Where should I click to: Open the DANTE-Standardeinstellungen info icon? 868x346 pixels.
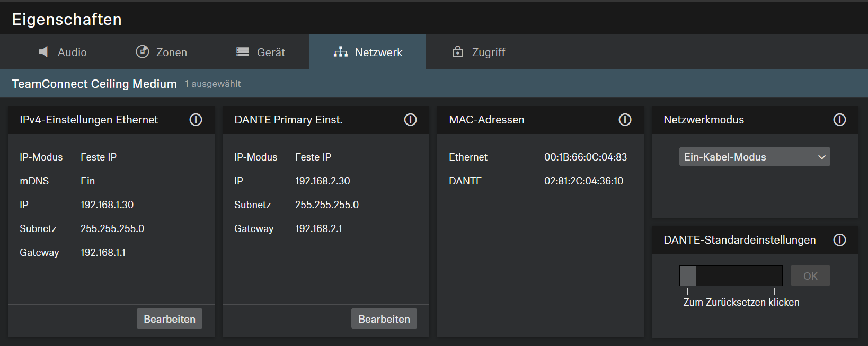coord(839,240)
